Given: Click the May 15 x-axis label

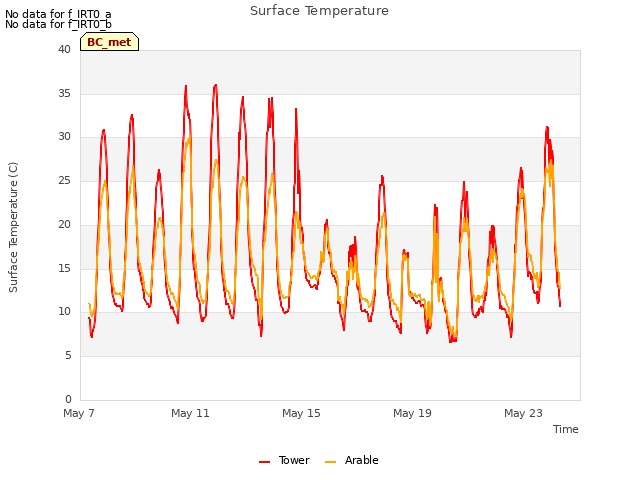Looking at the screenshot, I should tap(301, 413).
